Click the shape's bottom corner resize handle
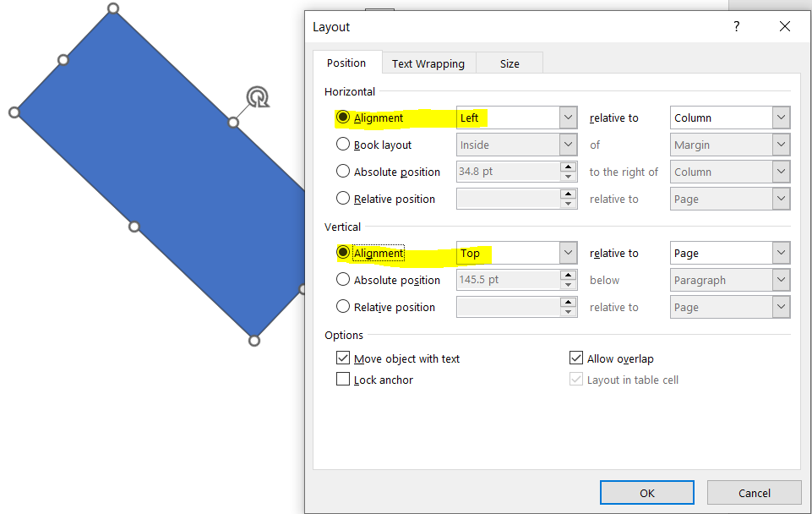The height and width of the screenshot is (514, 812). pos(254,340)
